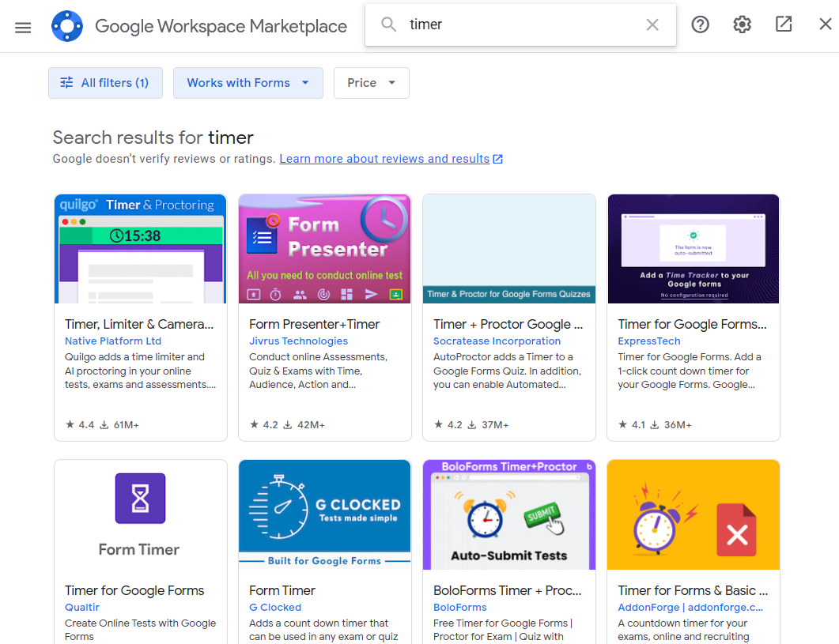Open the All filters panel
Viewport: 839px width, 644px height.
105,83
